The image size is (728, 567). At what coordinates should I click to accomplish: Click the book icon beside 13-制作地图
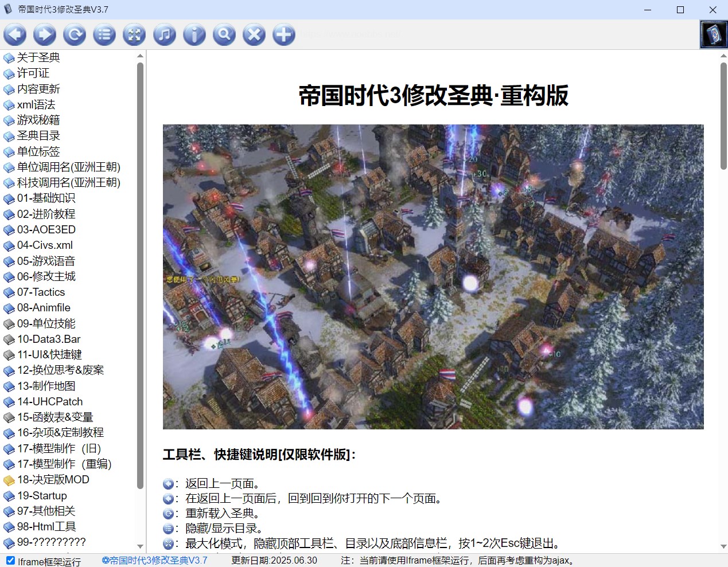pyautogui.click(x=9, y=386)
